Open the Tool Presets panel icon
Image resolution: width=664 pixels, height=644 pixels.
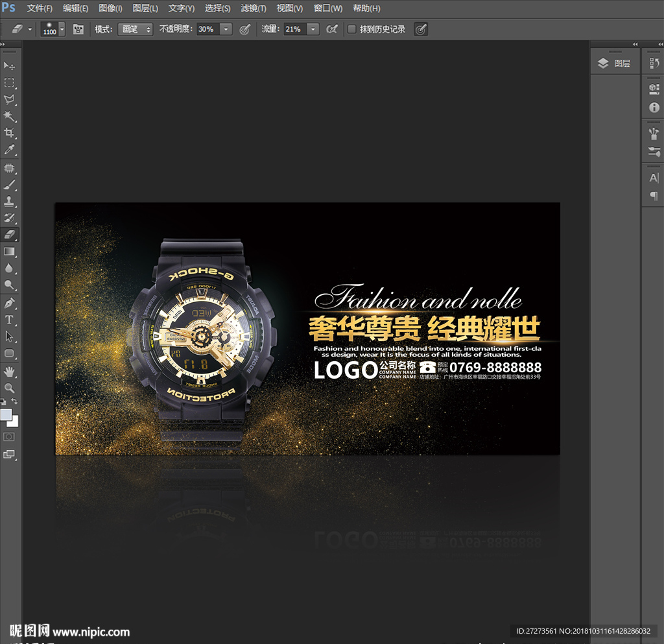tap(654, 151)
